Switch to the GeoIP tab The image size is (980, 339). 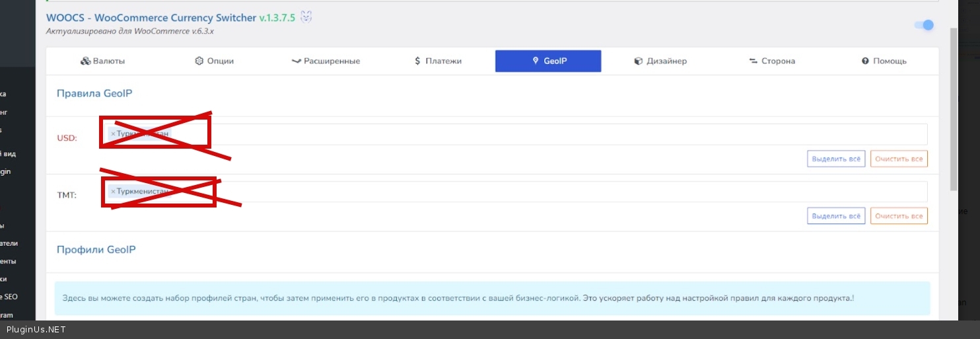click(548, 61)
